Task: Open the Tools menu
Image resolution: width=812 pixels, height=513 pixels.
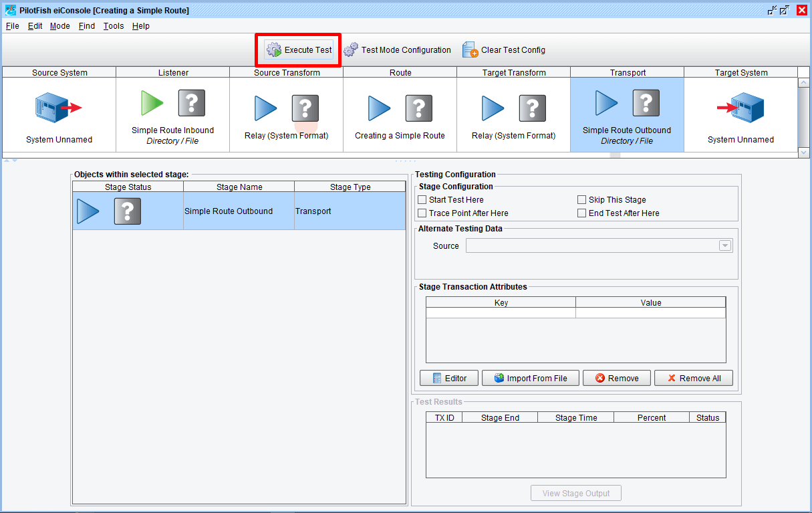Action: coord(113,26)
